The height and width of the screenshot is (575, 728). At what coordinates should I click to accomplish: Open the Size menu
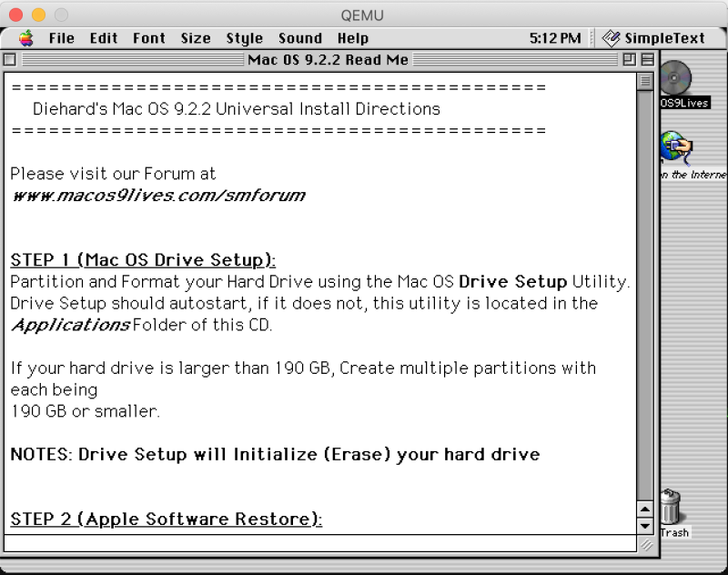196,38
